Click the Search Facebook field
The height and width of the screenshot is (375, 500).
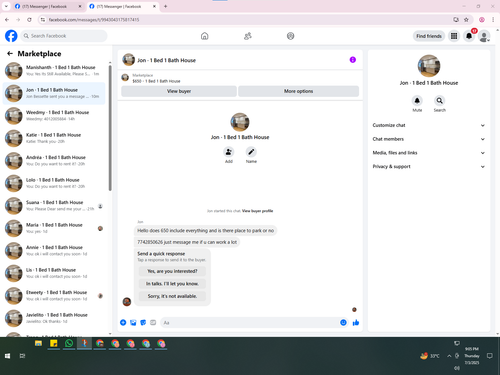pos(64,36)
